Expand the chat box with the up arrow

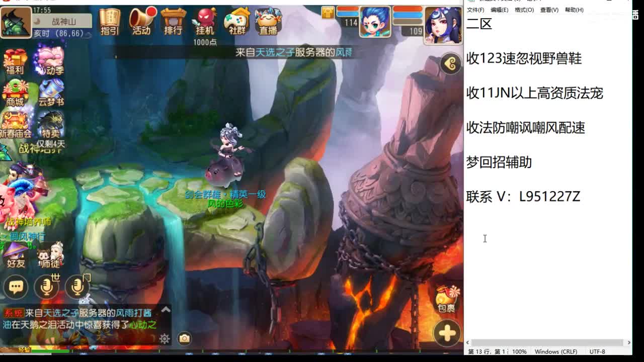point(166,310)
